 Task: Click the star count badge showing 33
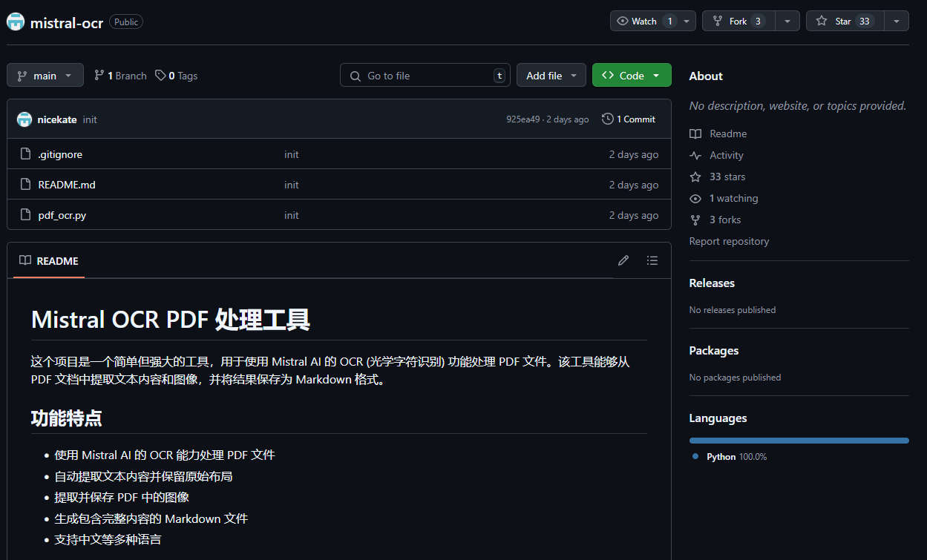click(865, 21)
